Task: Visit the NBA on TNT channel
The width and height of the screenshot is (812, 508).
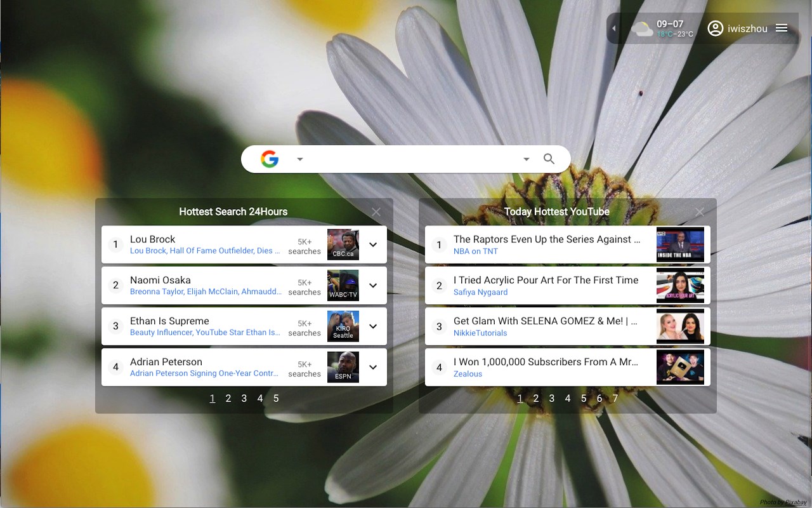Action: coord(476,251)
